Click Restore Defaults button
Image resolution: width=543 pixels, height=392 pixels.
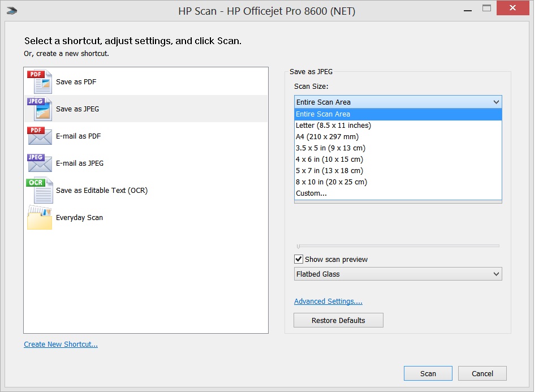tap(338, 320)
